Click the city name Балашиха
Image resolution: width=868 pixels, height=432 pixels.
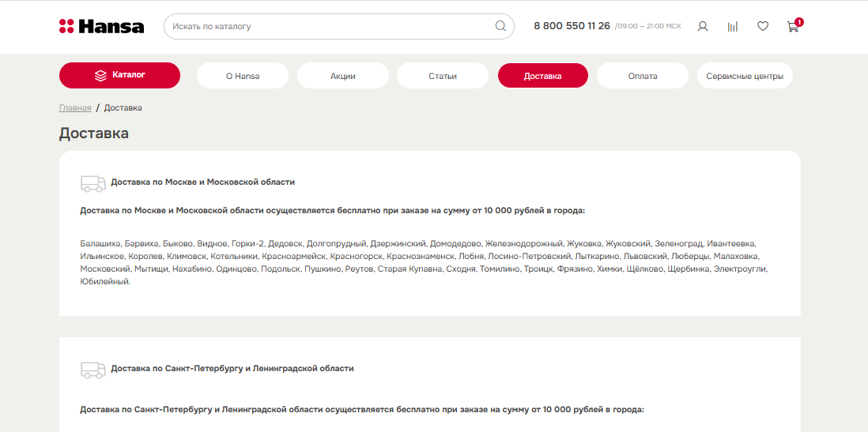point(100,243)
